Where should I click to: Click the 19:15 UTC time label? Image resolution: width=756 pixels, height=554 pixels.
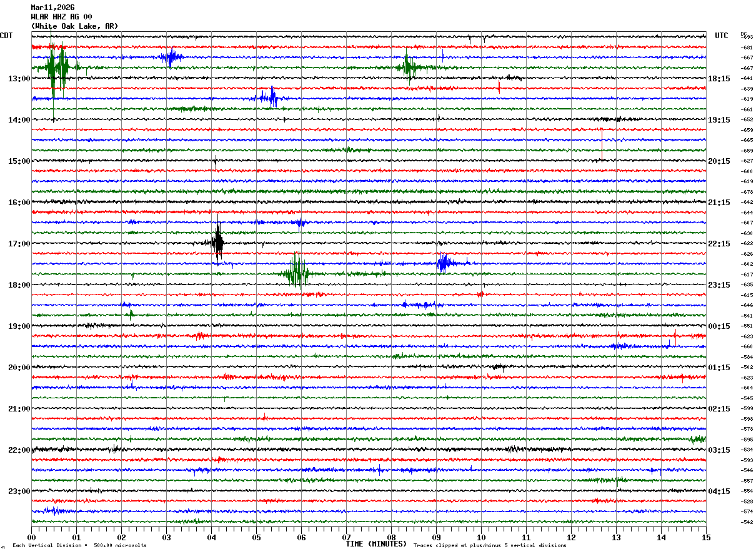click(x=719, y=120)
